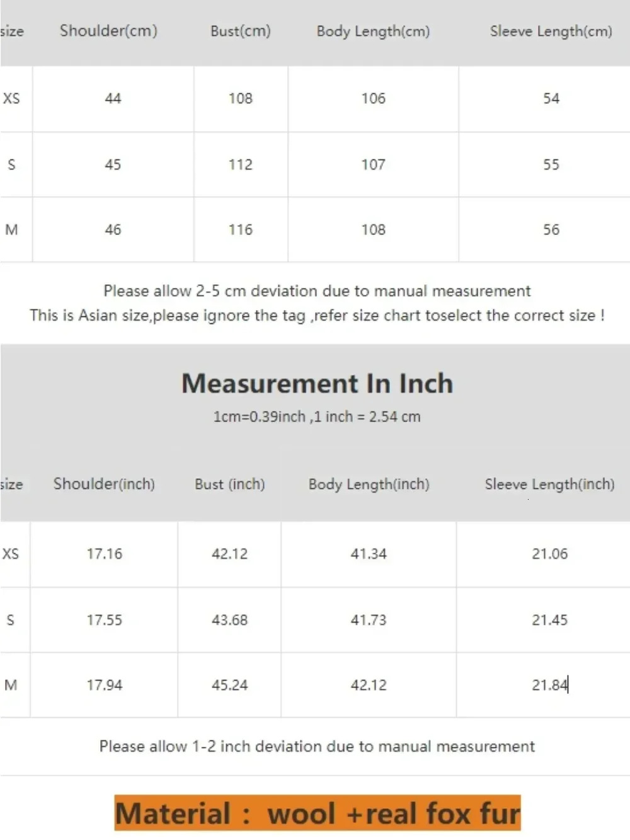
Task: Click M body length 42.12 in inch table
Action: (369, 685)
